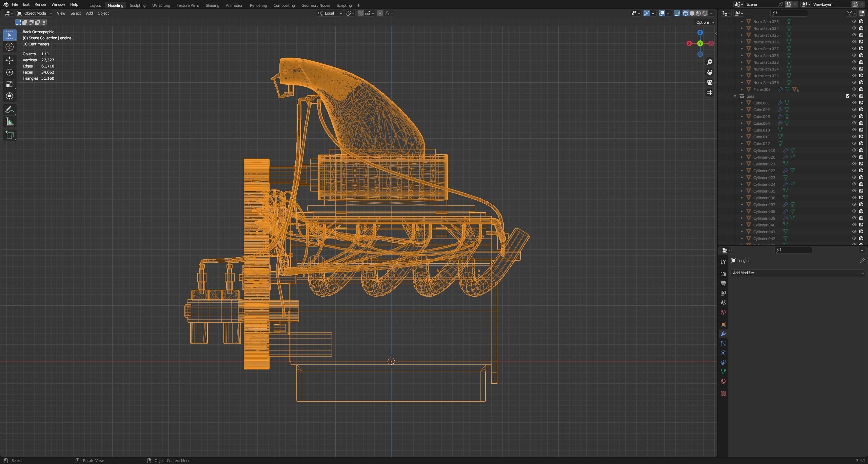This screenshot has width=868, height=464.
Task: Select the Add Cube tool
Action: click(9, 135)
